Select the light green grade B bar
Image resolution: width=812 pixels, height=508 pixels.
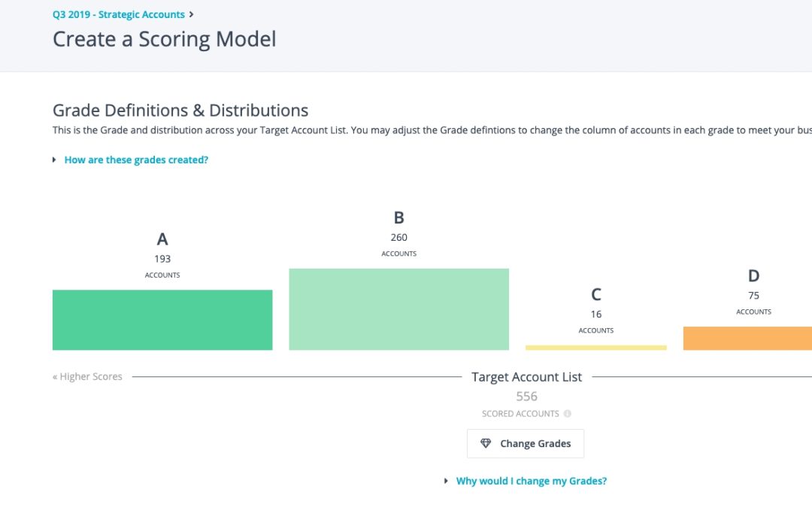pyautogui.click(x=398, y=309)
